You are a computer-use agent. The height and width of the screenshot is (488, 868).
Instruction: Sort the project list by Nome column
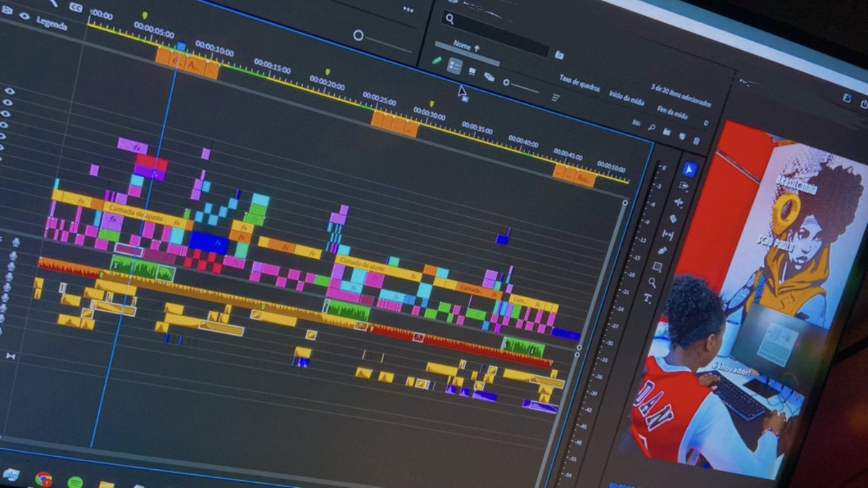467,46
